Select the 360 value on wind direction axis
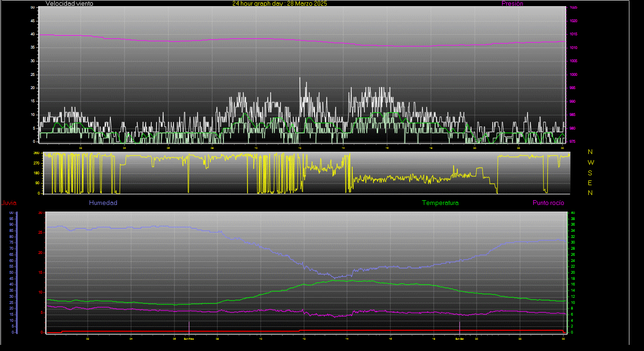644x351 pixels. pyautogui.click(x=36, y=153)
